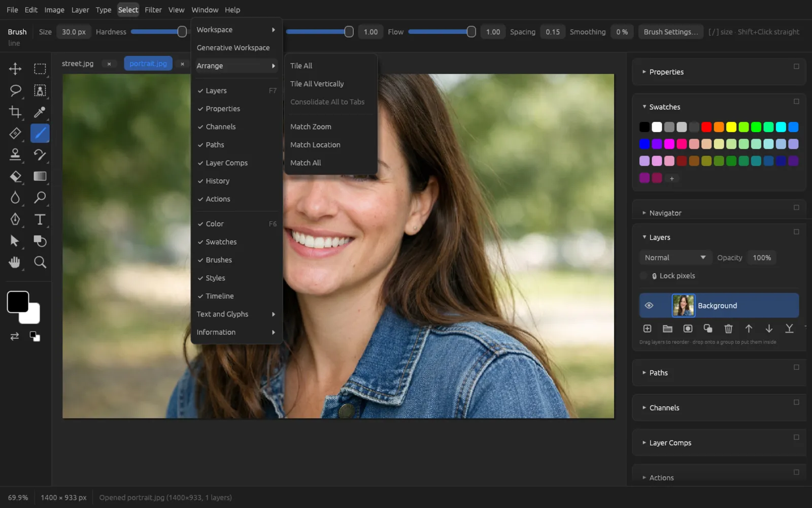Open the Filter menu
The height and width of the screenshot is (508, 812).
153,10
